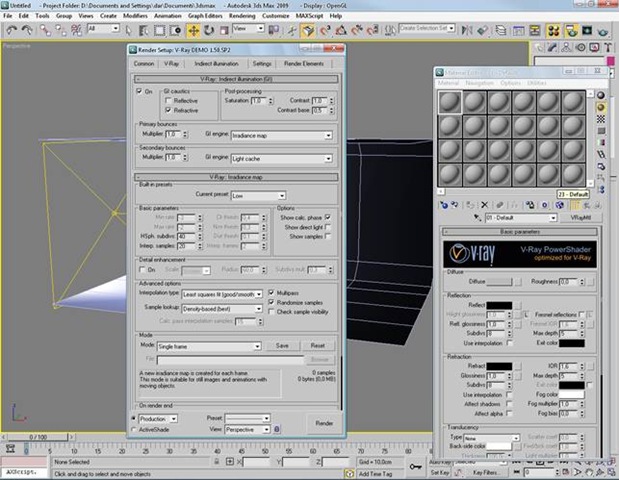Click the Get Material icon in Material Editor
Screen dimensions: 619x480
click(x=444, y=204)
